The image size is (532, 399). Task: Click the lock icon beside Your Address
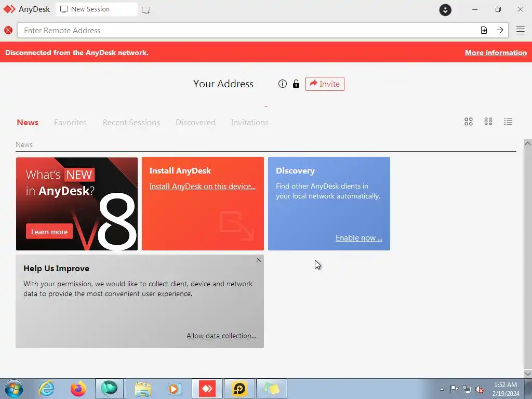pyautogui.click(x=296, y=84)
